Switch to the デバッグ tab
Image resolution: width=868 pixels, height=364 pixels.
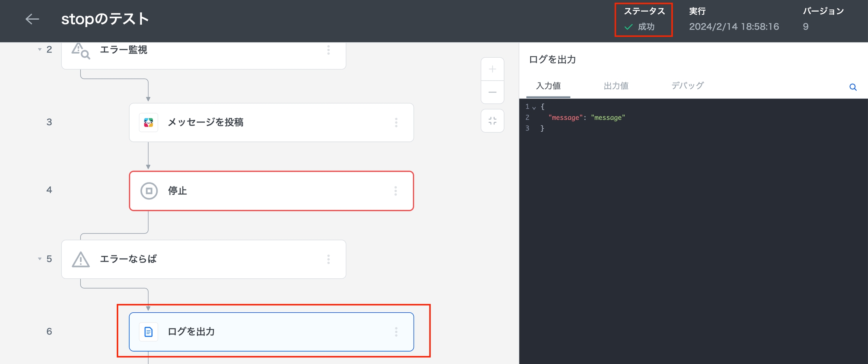click(687, 86)
